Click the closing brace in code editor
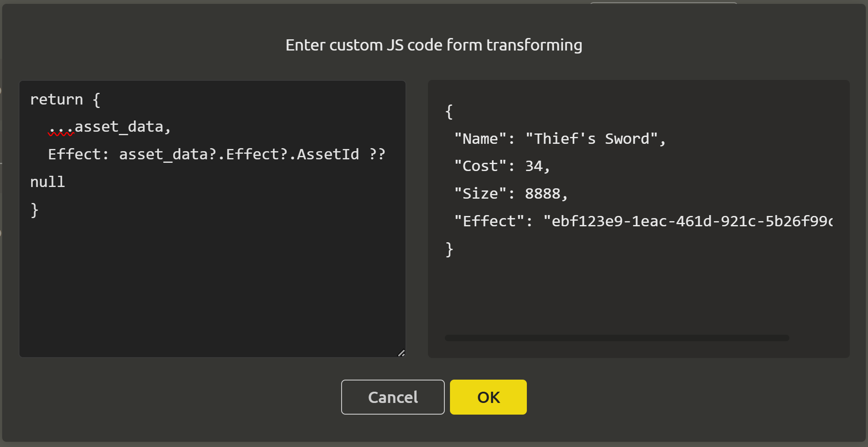 (x=35, y=210)
